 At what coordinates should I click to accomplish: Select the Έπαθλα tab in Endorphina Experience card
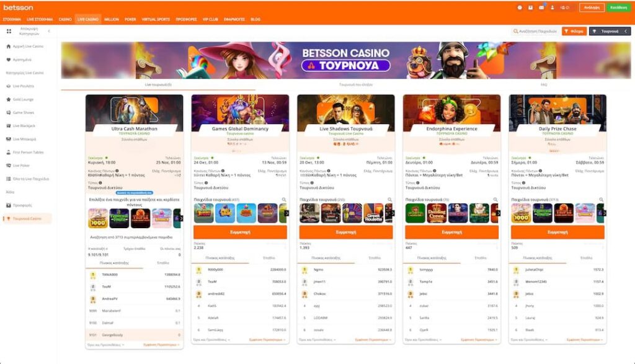(481, 257)
